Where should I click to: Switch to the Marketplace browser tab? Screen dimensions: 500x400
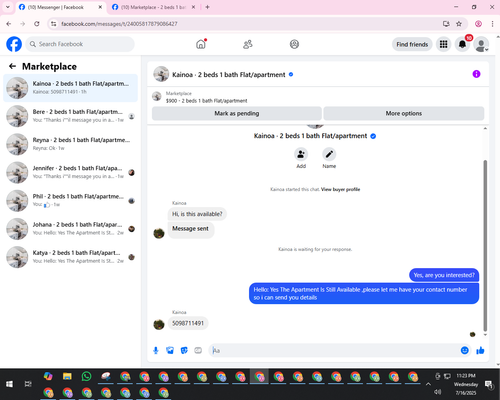[x=153, y=7]
